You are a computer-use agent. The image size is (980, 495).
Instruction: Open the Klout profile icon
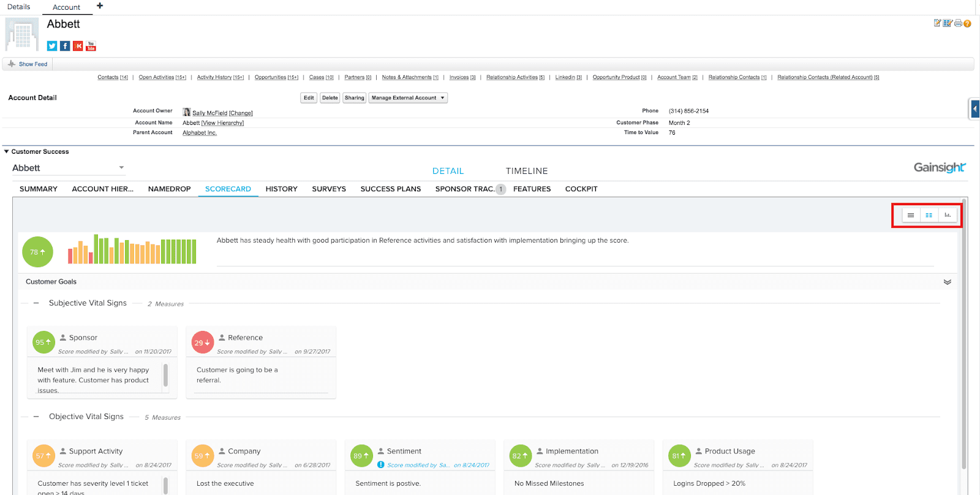(x=78, y=46)
